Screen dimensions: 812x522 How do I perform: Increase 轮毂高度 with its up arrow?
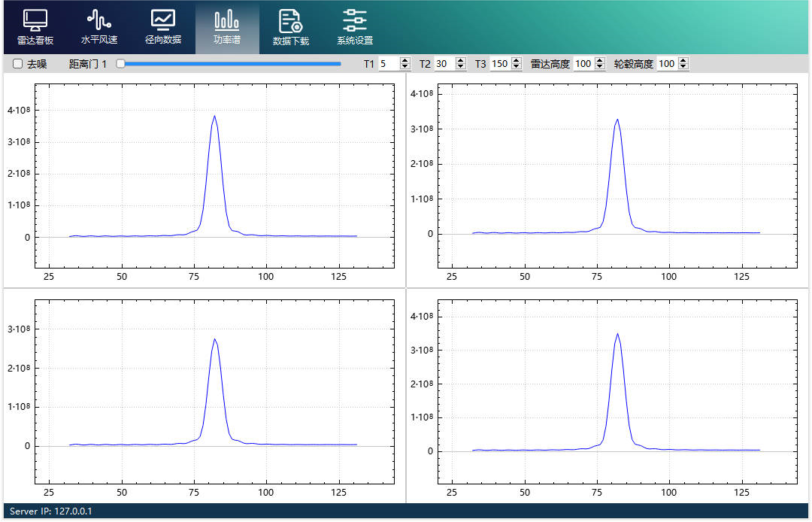(x=683, y=61)
